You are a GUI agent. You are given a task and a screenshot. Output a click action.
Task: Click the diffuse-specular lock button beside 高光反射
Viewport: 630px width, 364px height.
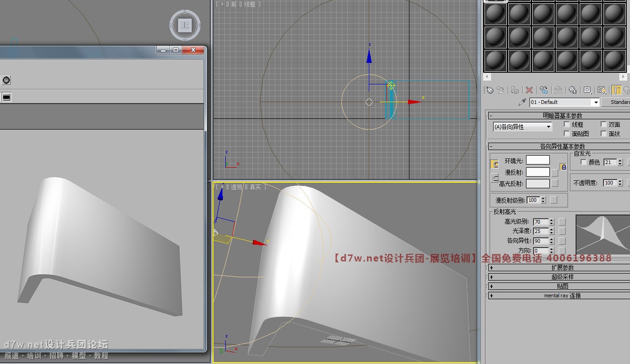494,178
